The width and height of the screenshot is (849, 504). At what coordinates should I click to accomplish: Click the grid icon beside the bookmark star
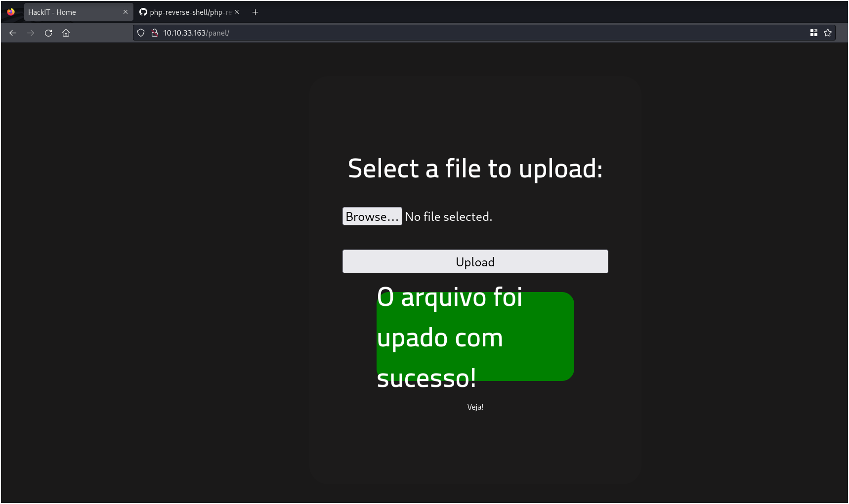pos(813,33)
